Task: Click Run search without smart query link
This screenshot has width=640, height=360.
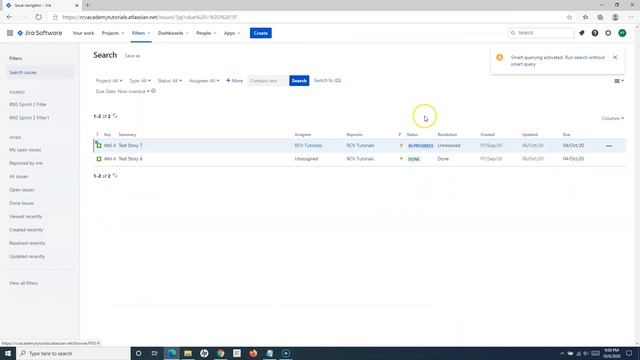Action: tap(557, 61)
